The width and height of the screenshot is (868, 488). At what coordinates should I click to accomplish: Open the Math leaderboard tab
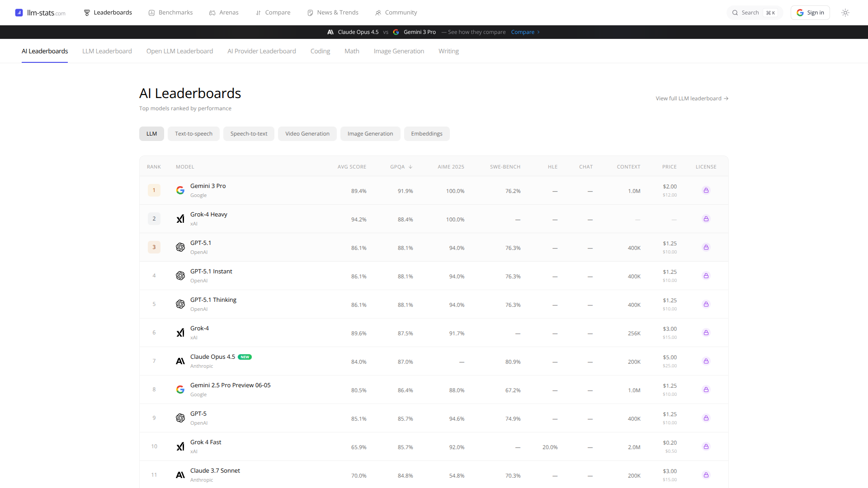[x=352, y=51]
